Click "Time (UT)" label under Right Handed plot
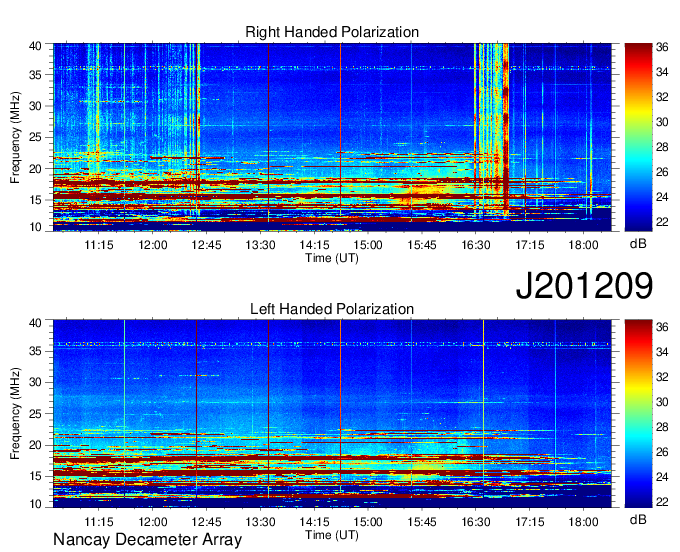Image resolution: width=680 pixels, height=552 pixels. (x=332, y=258)
